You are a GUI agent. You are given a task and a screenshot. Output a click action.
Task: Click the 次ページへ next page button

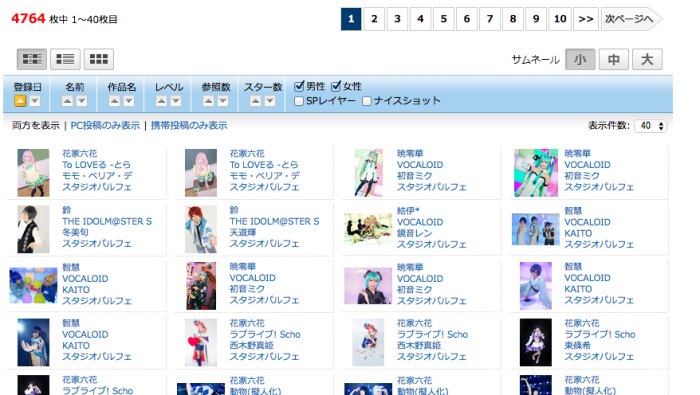(631, 19)
